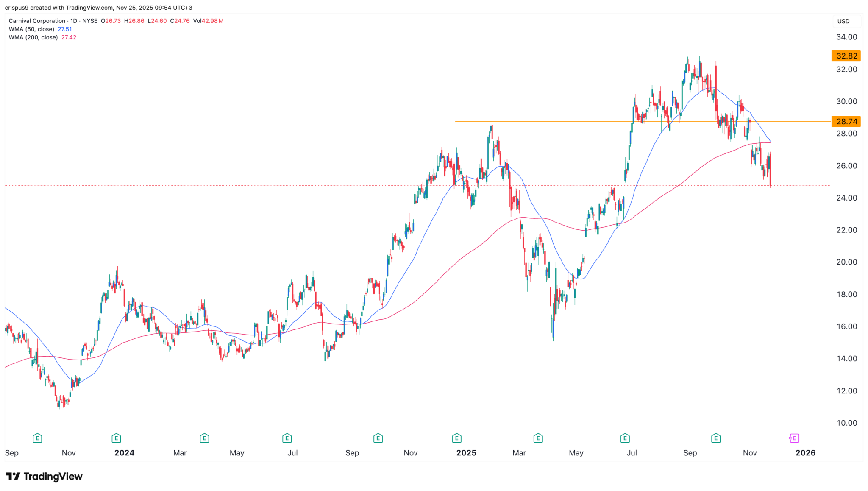
Task: Click the 34.00 level on price axis
Action: tap(846, 37)
